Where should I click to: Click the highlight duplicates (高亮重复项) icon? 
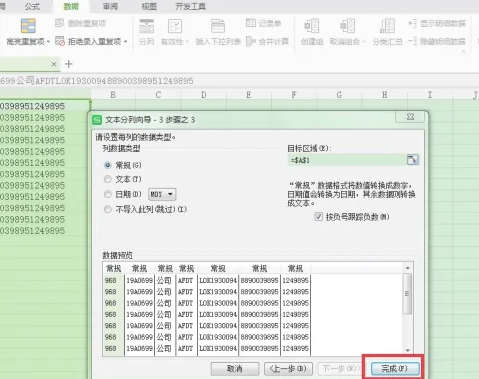28,26
